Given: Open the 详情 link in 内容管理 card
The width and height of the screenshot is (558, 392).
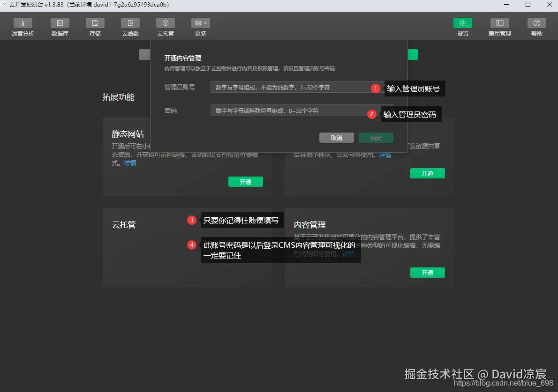Looking at the screenshot, I should tap(348, 253).
